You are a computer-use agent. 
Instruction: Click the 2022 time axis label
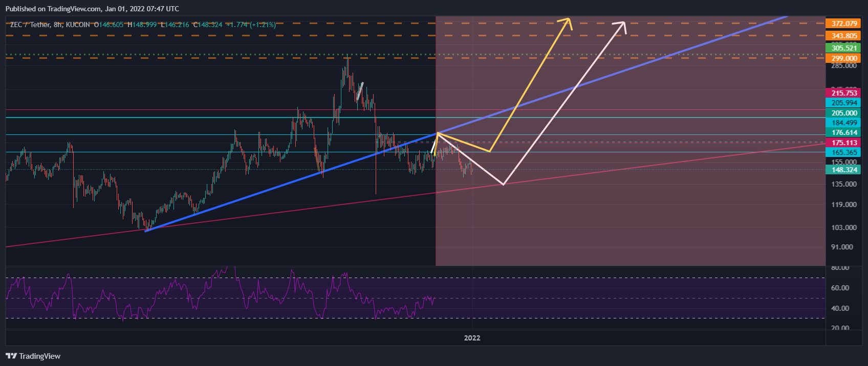[472, 338]
